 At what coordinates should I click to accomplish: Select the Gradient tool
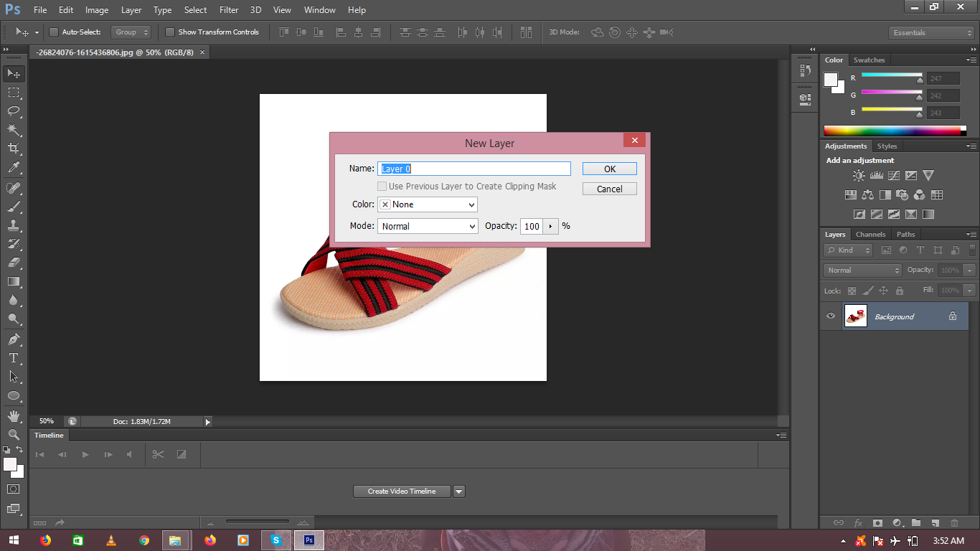tap(14, 281)
